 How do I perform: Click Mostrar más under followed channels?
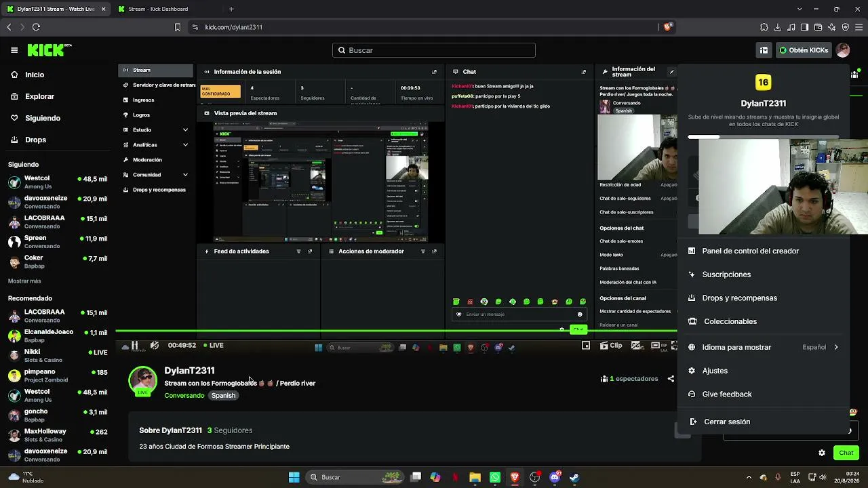pos(24,281)
